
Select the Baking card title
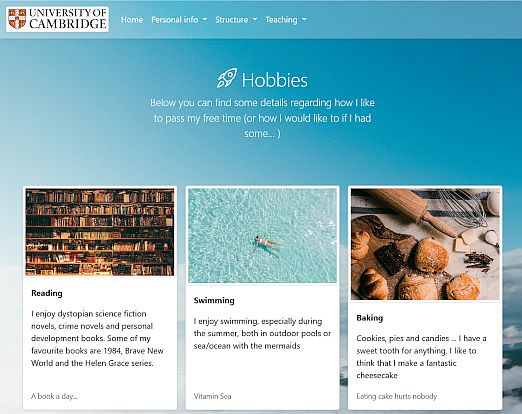(369, 318)
